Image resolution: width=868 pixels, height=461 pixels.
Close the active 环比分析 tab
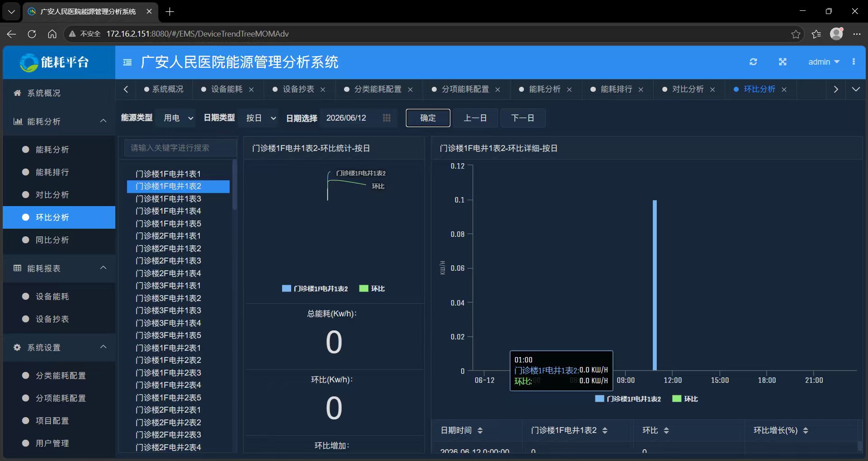click(x=784, y=90)
